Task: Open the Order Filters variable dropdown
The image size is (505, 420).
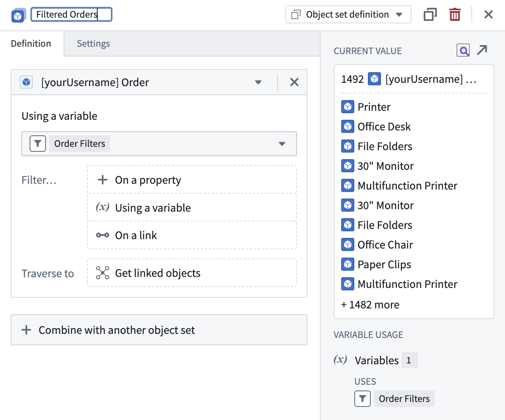Action: 282,144
